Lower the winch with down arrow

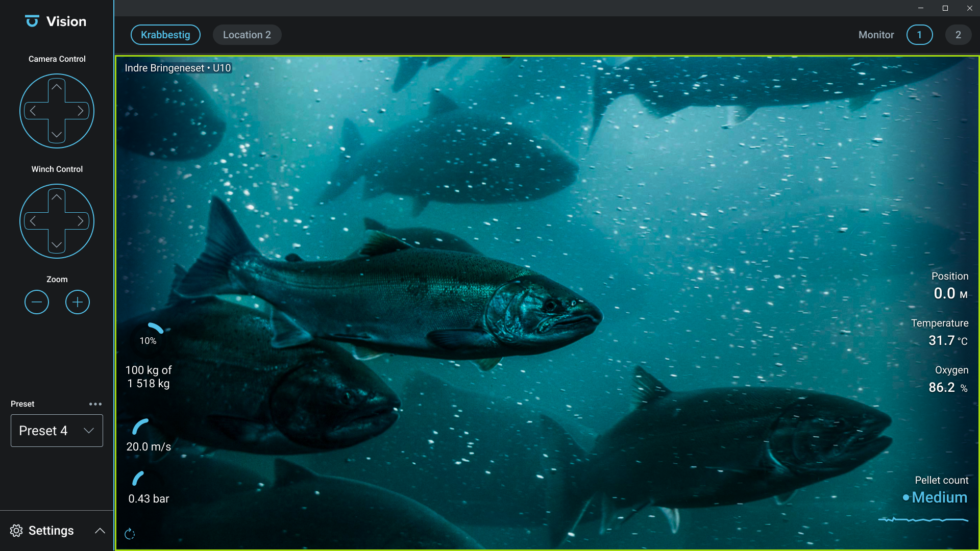(x=57, y=245)
